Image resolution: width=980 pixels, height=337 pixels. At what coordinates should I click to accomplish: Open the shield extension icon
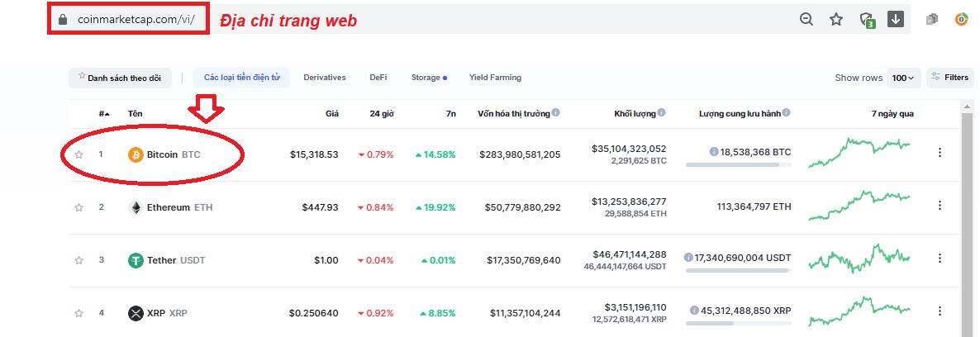(867, 20)
